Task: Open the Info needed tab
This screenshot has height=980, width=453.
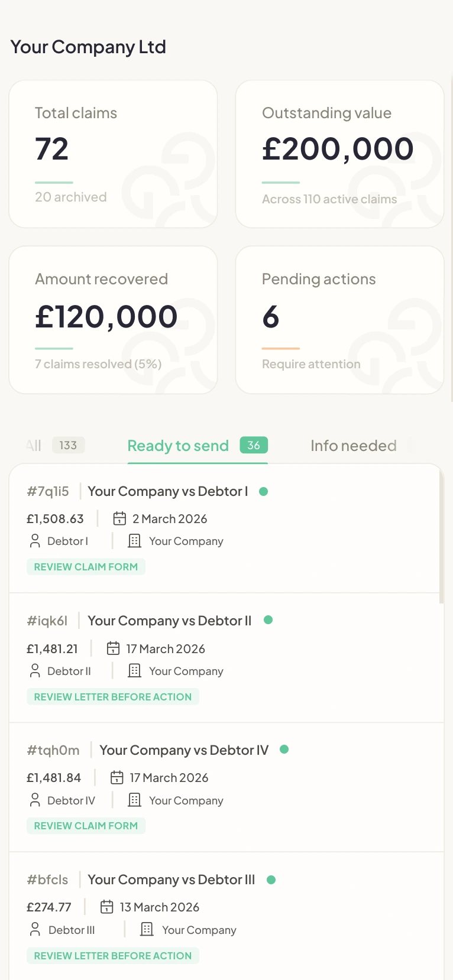Action: click(x=353, y=446)
